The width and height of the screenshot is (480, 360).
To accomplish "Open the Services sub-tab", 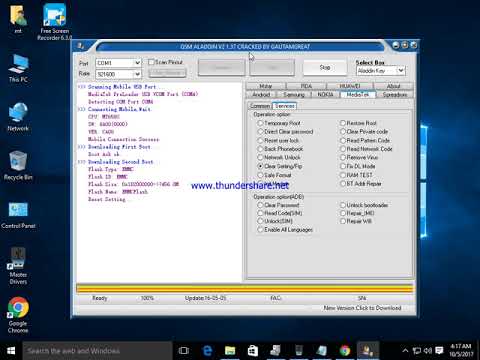I will click(x=284, y=106).
